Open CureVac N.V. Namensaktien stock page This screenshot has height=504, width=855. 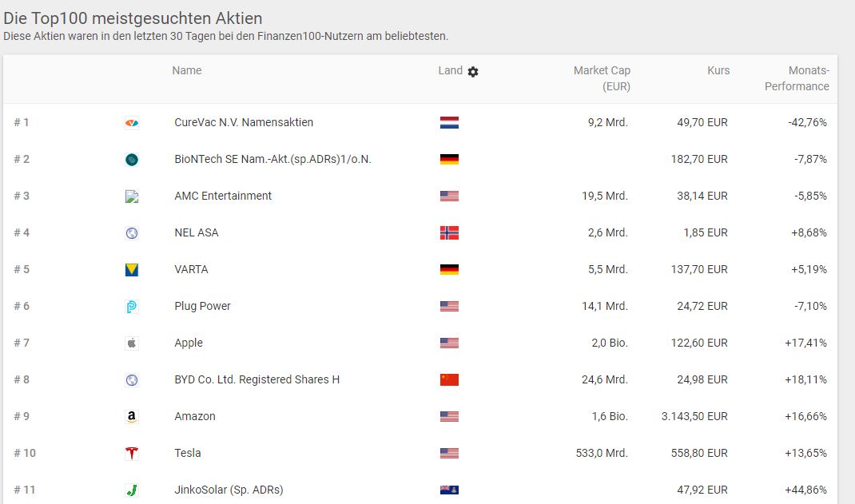tap(244, 122)
